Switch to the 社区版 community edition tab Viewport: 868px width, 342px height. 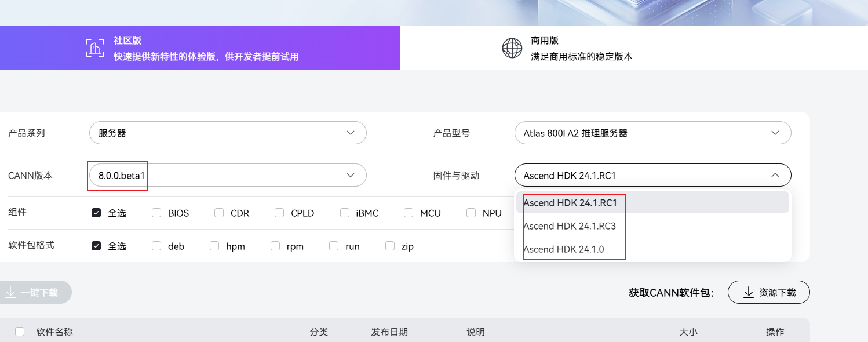pyautogui.click(x=199, y=48)
